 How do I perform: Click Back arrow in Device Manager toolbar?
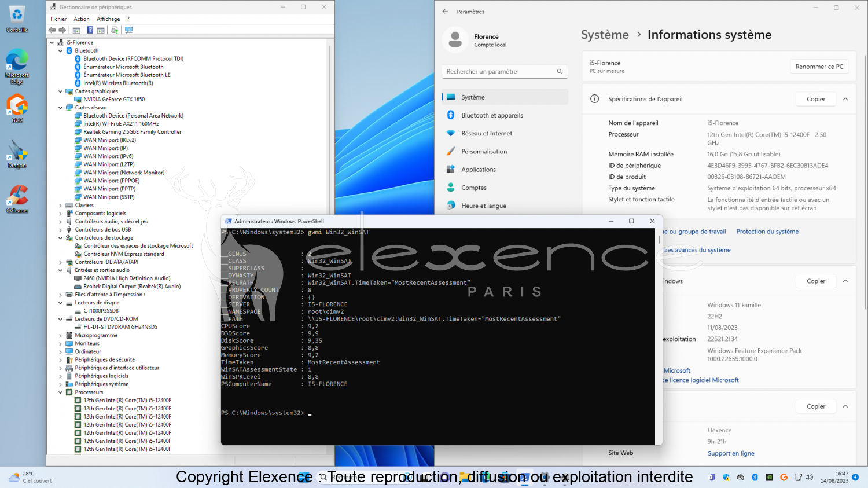[x=52, y=30]
